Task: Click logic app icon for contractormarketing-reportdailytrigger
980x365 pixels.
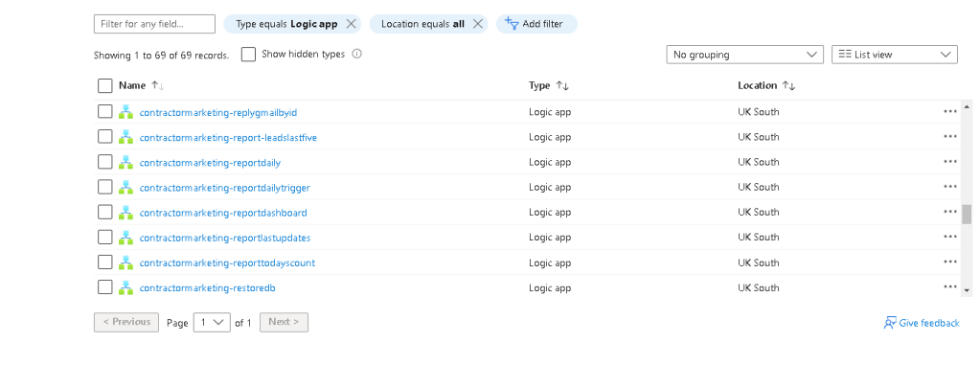Action: 125,187
